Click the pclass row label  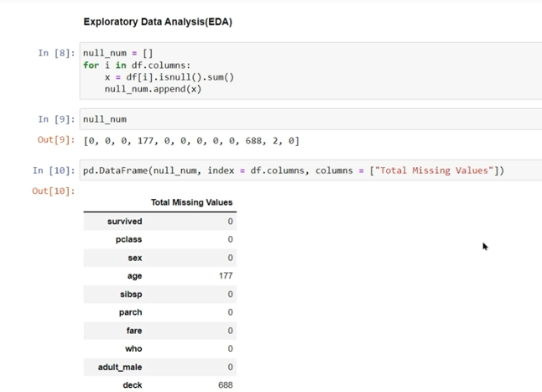[x=128, y=240]
